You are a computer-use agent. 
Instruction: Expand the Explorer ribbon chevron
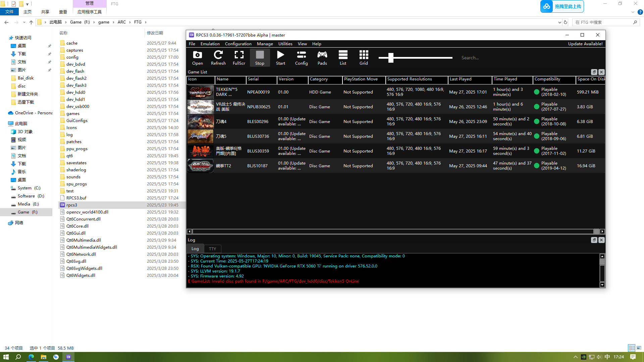pyautogui.click(x=633, y=12)
